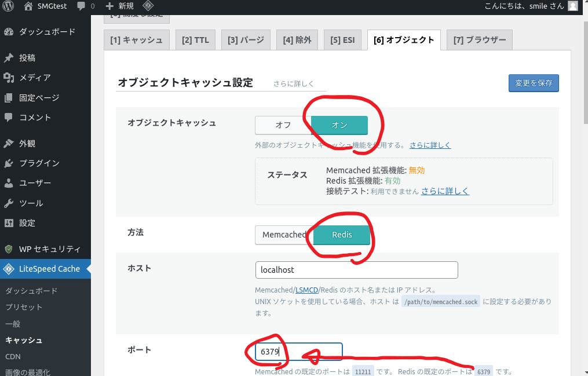Click the 11211 default port code

[x=363, y=372]
